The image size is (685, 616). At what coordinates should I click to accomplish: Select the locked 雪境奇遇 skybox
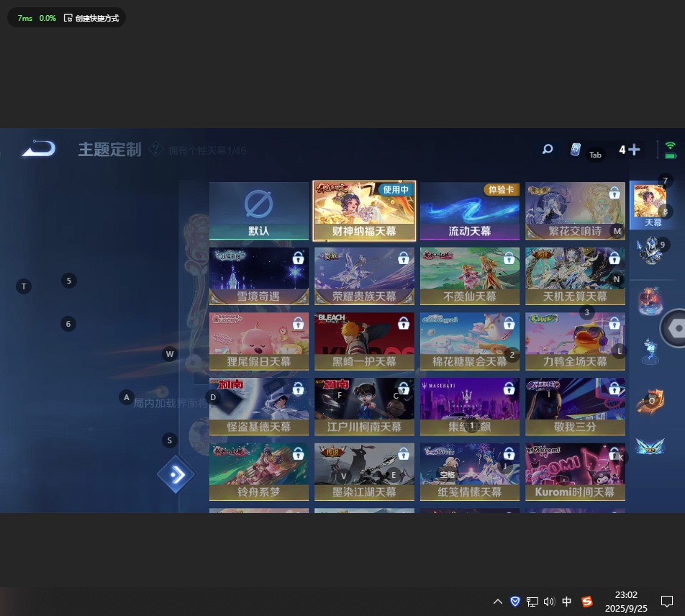[x=259, y=276]
